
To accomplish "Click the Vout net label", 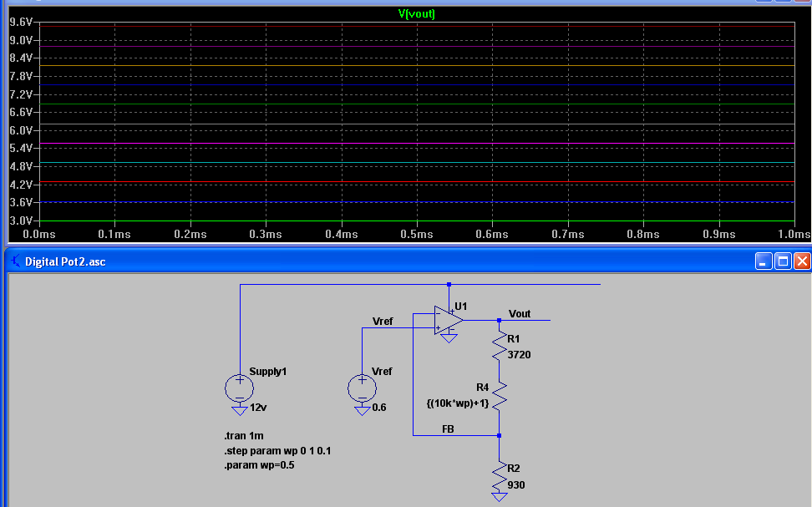I will click(520, 314).
